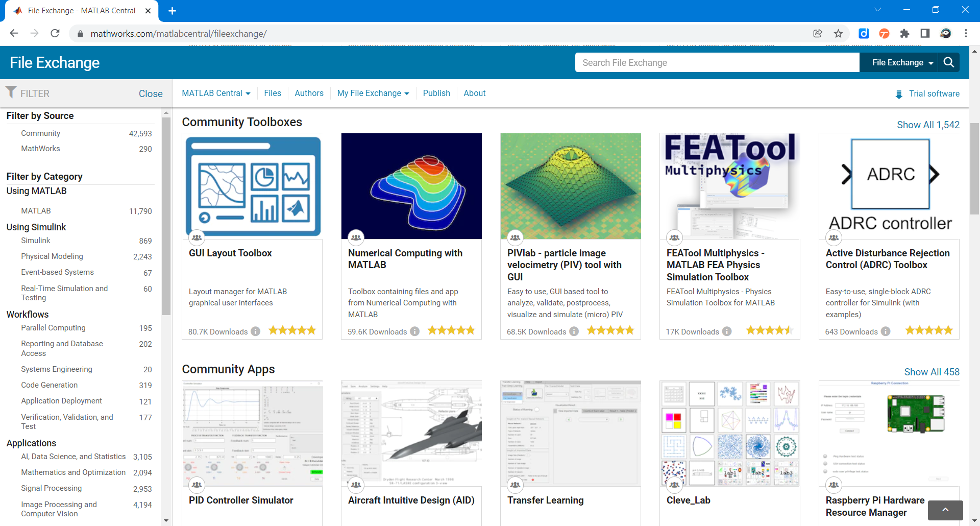
Task: Reload the page with browser refresh icon
Action: (55, 33)
